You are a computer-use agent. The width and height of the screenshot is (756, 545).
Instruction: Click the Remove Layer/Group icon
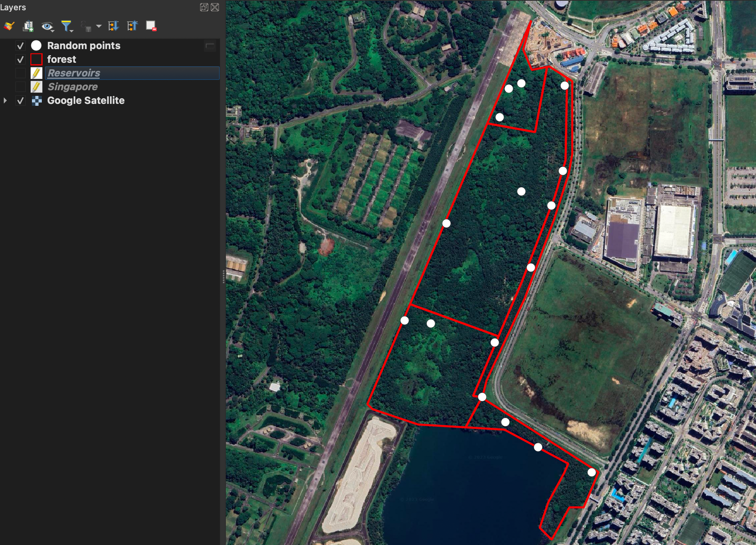pos(151,26)
